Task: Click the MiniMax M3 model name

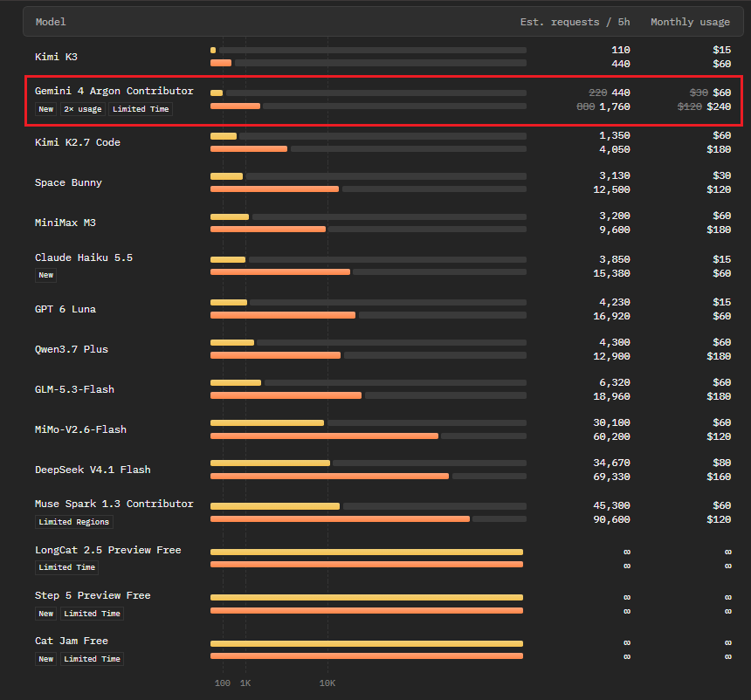Action: tap(65, 223)
